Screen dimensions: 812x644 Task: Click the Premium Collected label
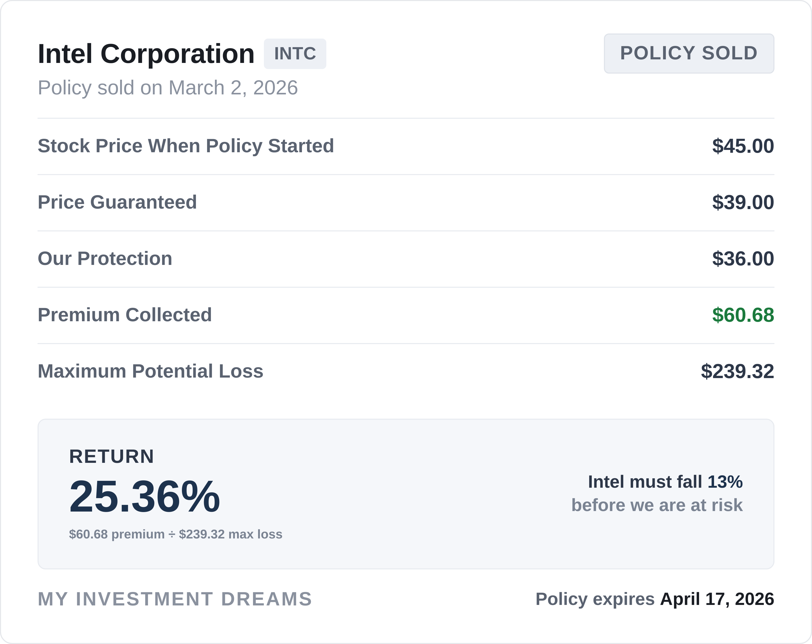tap(125, 315)
